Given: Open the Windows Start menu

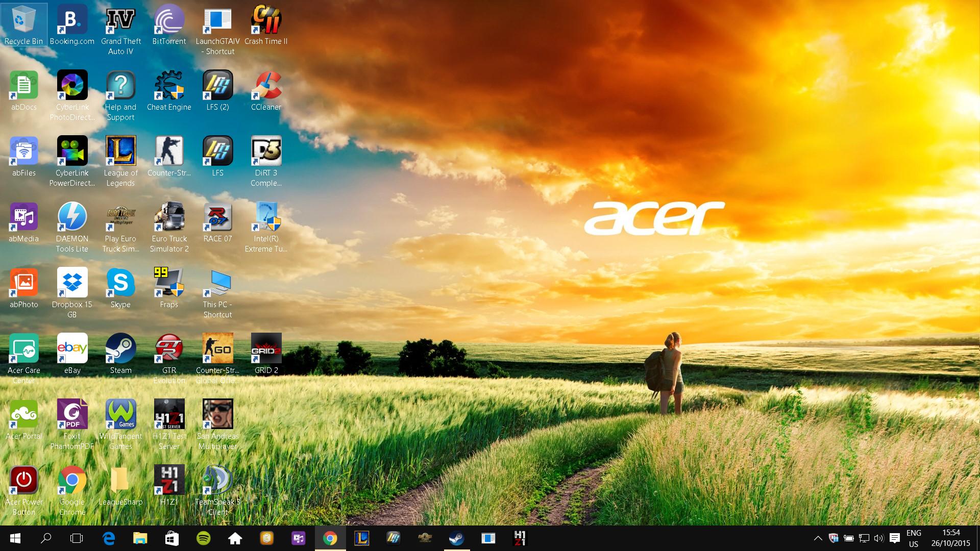Looking at the screenshot, I should click(x=15, y=538).
